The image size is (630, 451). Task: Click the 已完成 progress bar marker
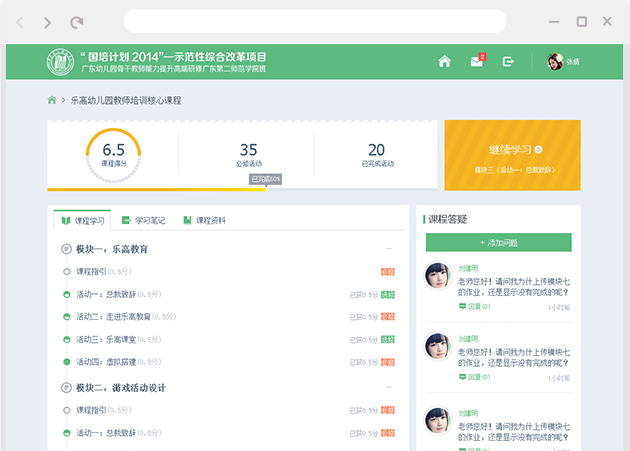point(266,180)
